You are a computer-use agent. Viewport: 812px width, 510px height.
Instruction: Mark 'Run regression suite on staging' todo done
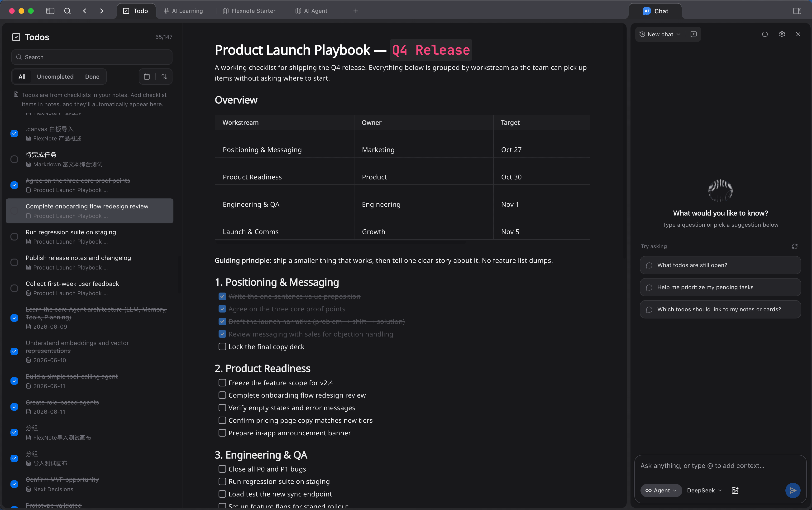(14, 236)
